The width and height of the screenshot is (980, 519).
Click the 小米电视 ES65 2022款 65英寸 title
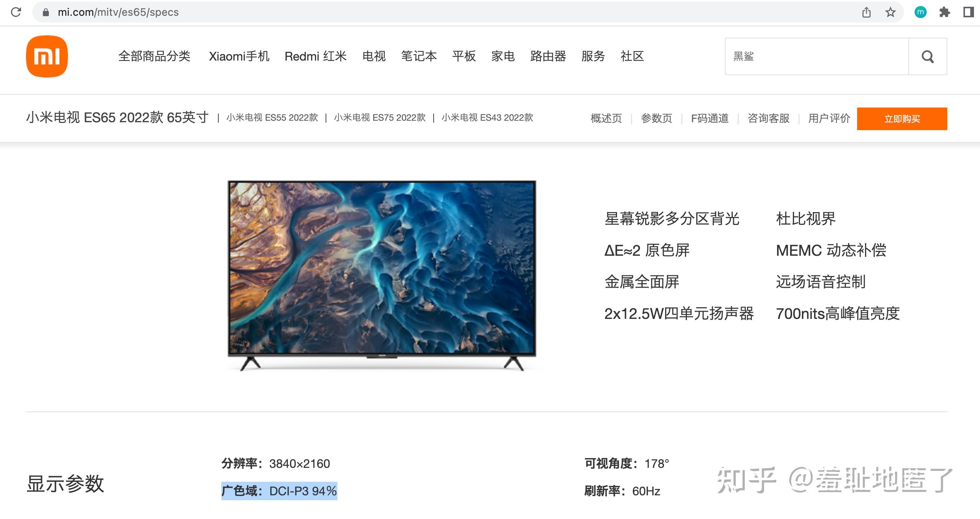pos(117,117)
